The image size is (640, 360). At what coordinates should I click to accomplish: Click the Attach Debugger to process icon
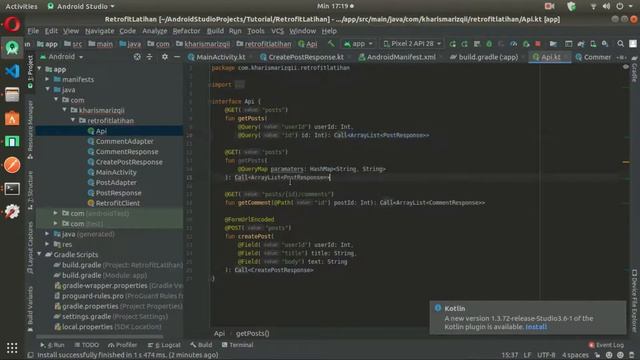pyautogui.click(x=526, y=44)
